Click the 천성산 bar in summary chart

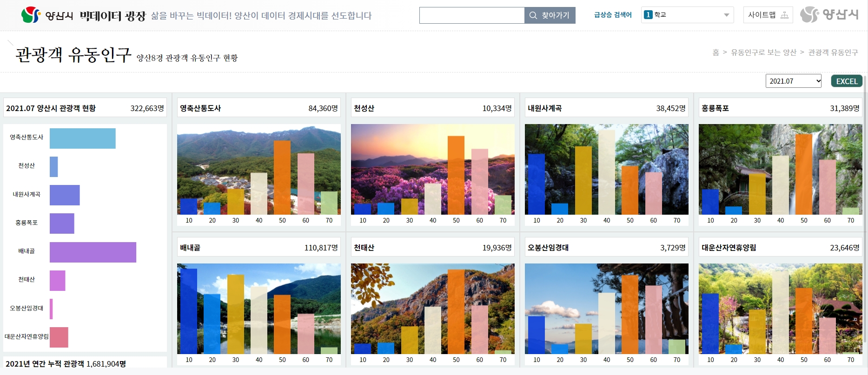[54, 167]
